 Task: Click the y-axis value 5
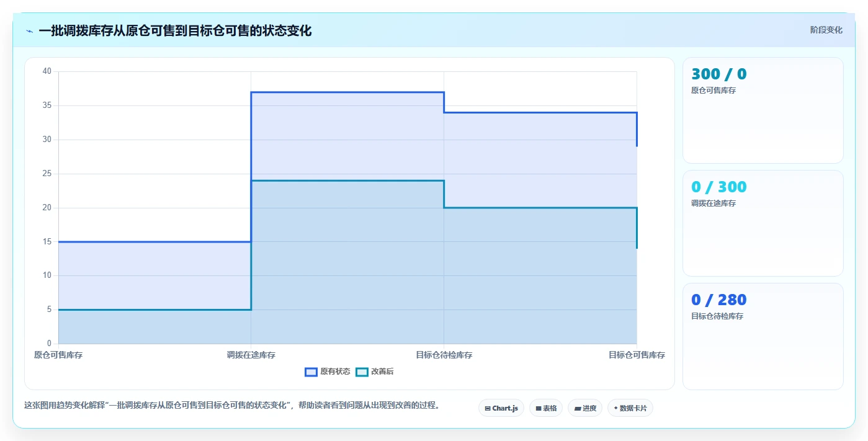(50, 310)
